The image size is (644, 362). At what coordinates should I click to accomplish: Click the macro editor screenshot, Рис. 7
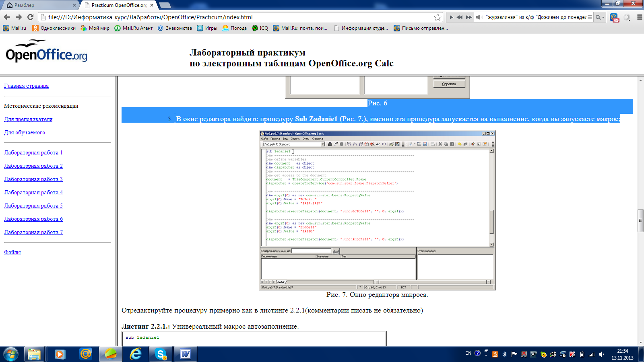pyautogui.click(x=377, y=210)
